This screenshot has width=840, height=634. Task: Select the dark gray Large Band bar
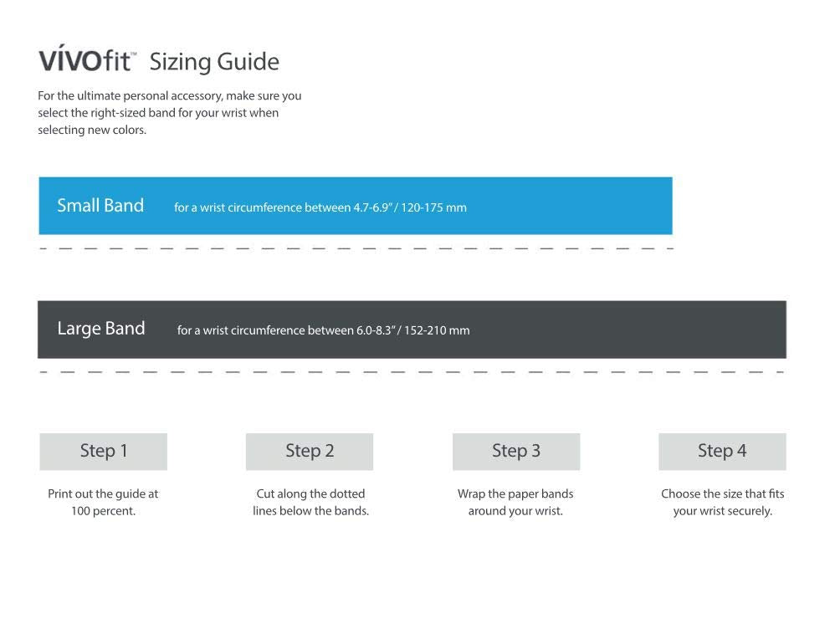tap(412, 330)
